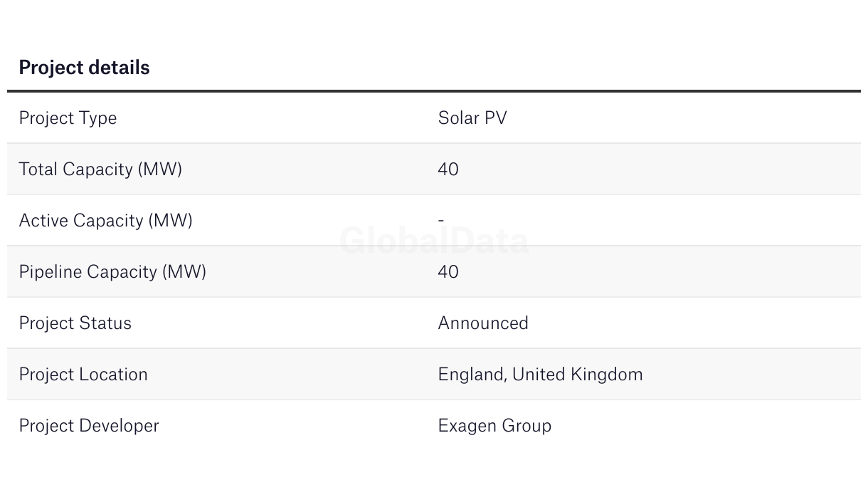Screen dimensions: 868x480
Task: Click the dark divider line under the heading
Action: [x=434, y=91]
